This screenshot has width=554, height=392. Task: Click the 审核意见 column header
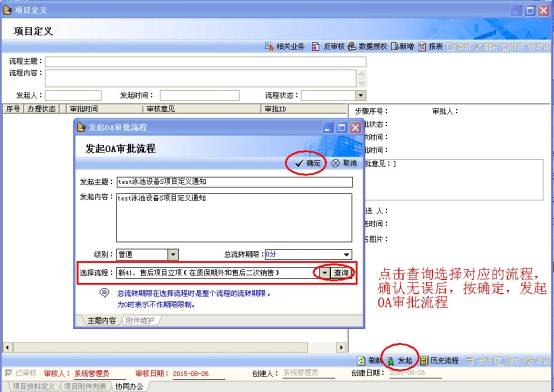(x=201, y=109)
